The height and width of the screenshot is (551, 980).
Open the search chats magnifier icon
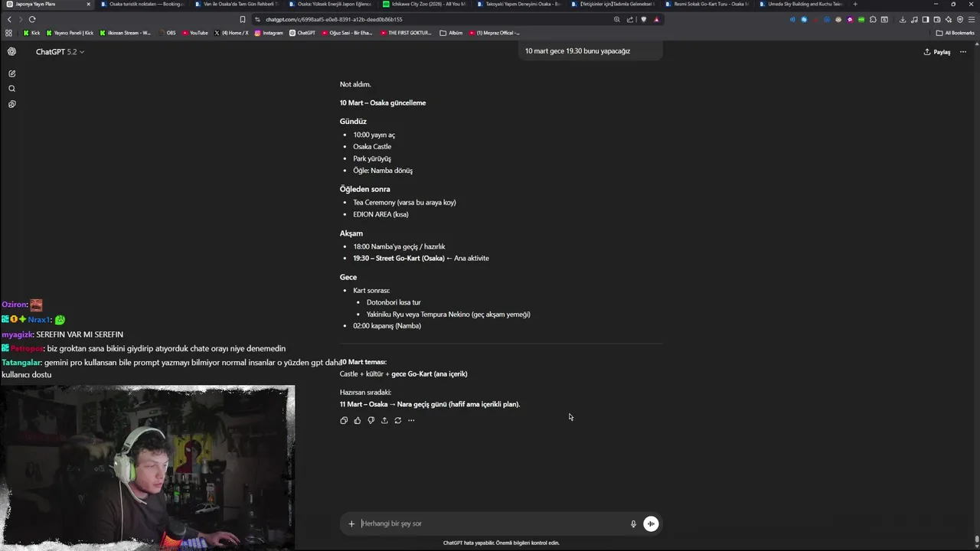point(11,89)
